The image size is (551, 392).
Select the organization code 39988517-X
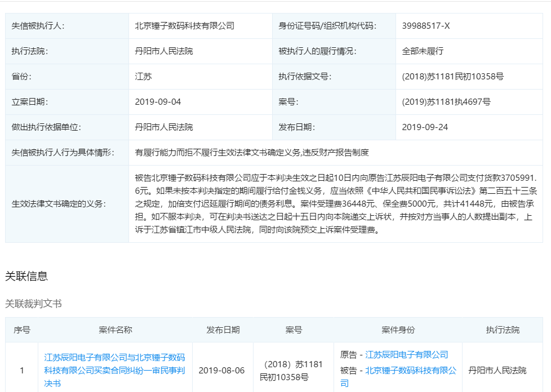[426, 26]
